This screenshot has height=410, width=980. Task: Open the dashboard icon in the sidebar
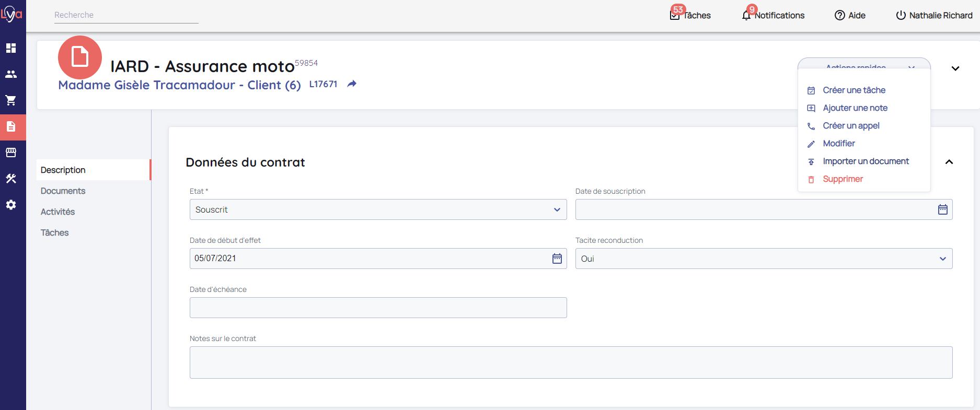tap(11, 48)
